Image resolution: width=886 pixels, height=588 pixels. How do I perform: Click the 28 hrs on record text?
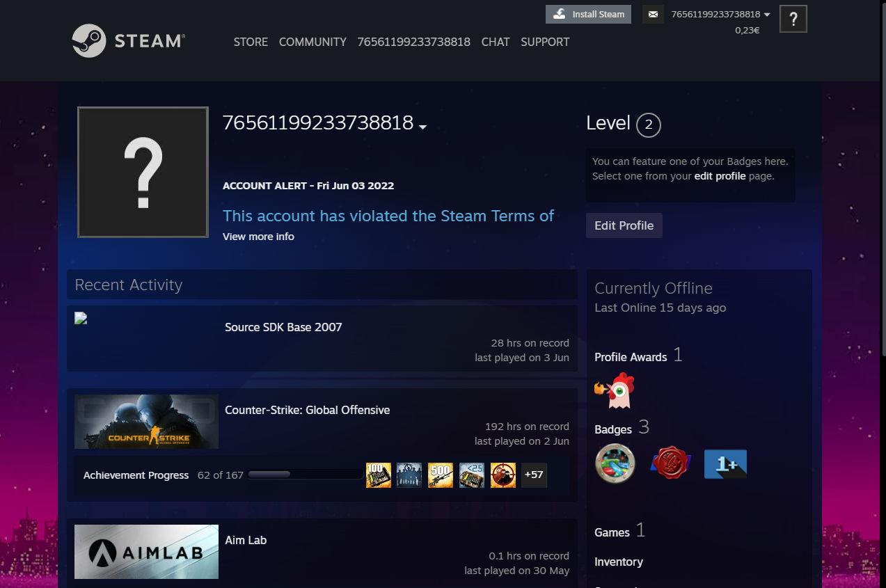click(x=530, y=343)
